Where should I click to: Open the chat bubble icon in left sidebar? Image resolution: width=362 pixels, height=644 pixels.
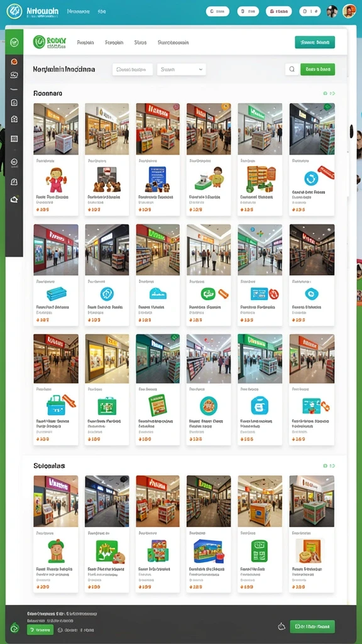pyautogui.click(x=14, y=75)
